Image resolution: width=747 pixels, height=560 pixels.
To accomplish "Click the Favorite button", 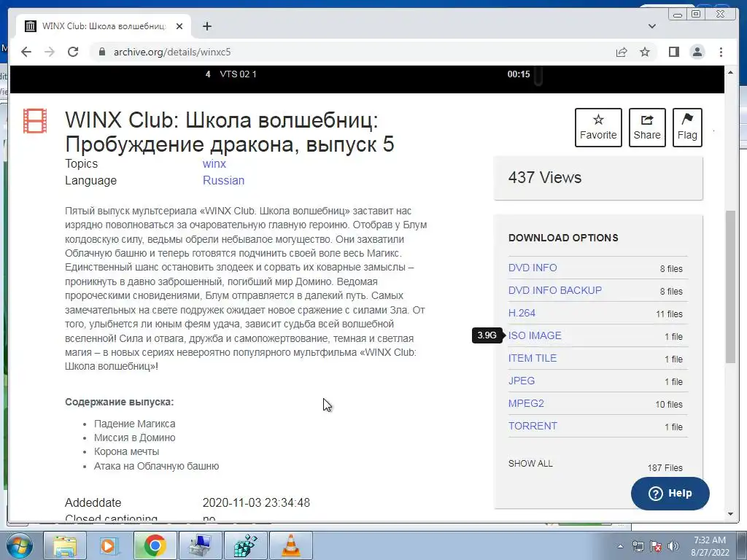I will [x=598, y=128].
